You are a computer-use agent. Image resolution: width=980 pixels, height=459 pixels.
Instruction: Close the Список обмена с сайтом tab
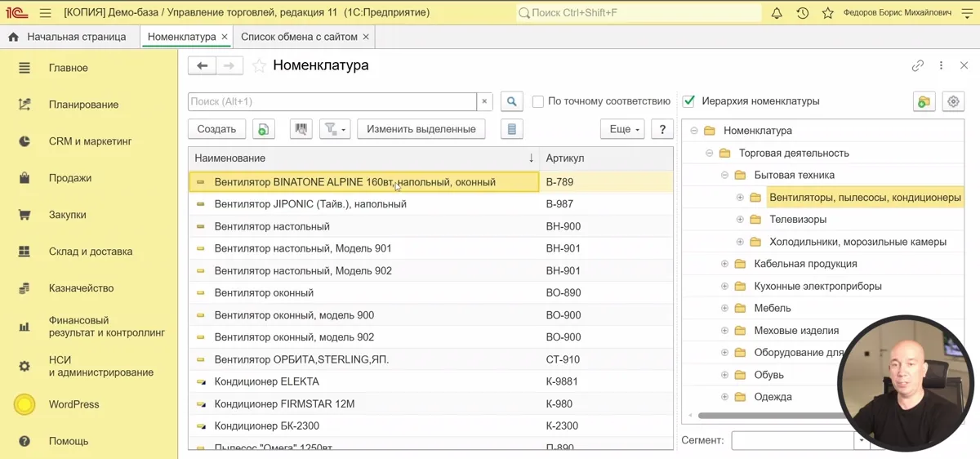[366, 37]
